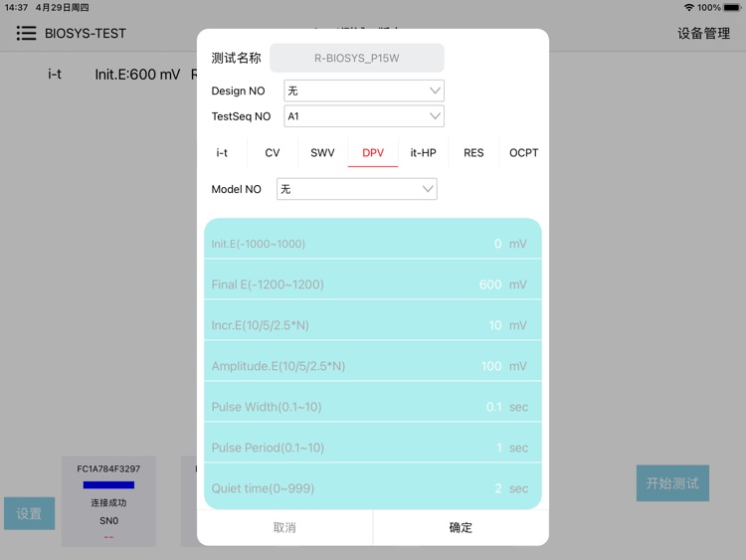Viewport: 746px width, 560px height.
Task: Click the date 4月29日周四
Action: click(63, 8)
